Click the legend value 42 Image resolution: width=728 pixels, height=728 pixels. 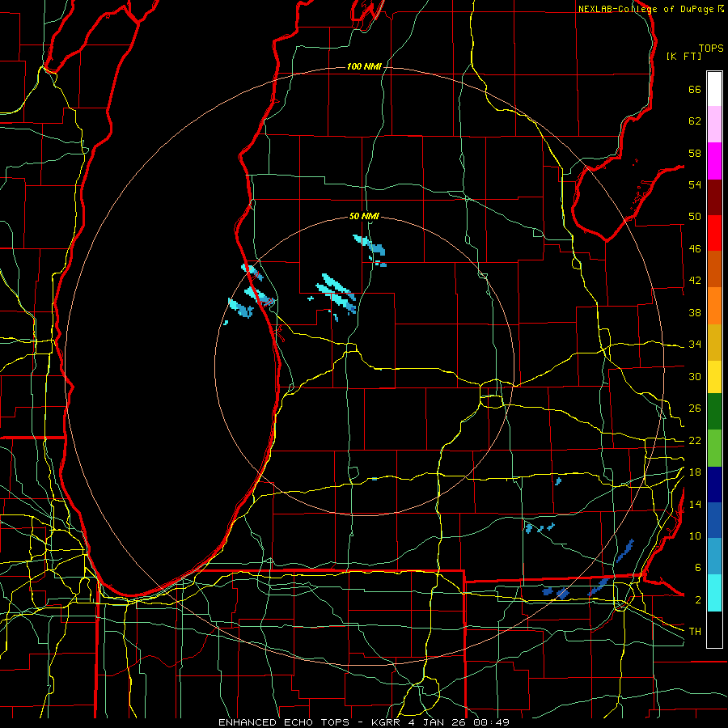tap(695, 281)
